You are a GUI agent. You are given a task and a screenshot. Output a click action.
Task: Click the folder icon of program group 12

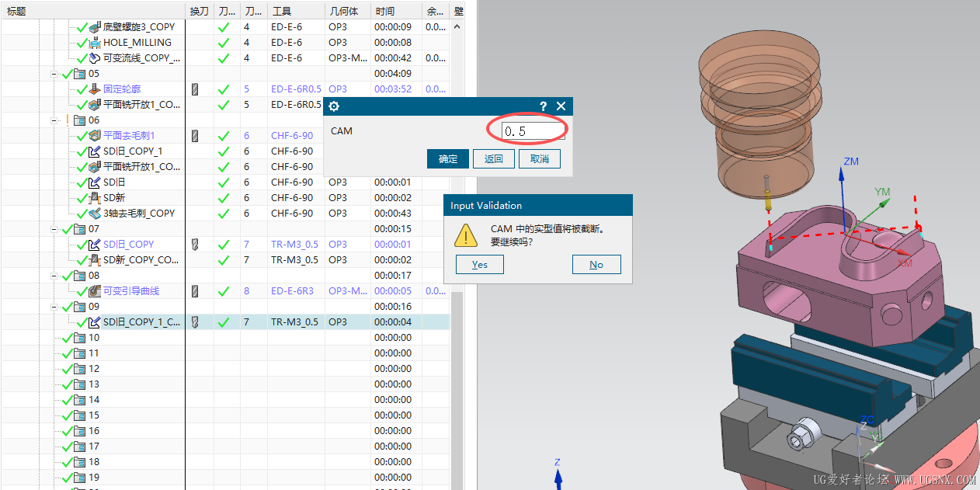click(x=79, y=369)
